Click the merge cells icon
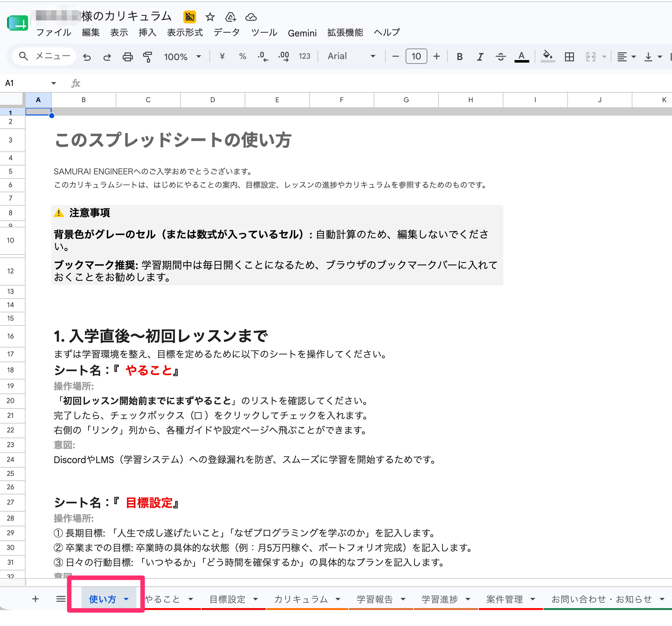The height and width of the screenshot is (626, 672). point(591,57)
